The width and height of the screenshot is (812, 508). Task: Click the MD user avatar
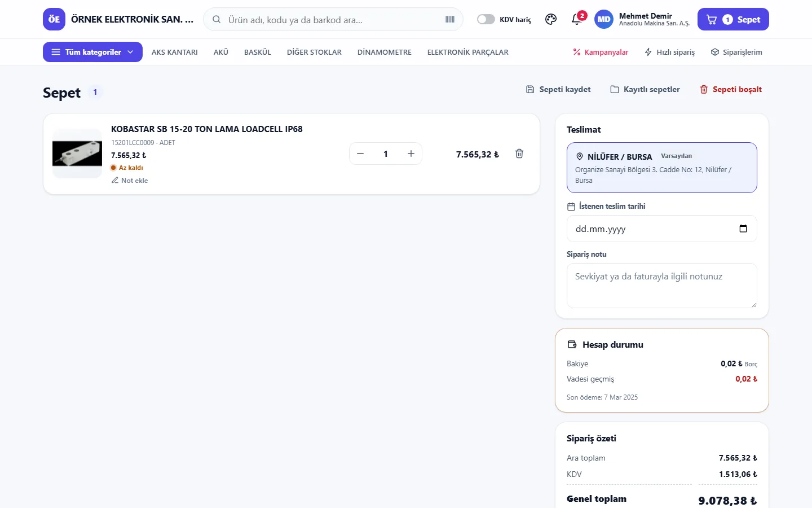pyautogui.click(x=604, y=19)
